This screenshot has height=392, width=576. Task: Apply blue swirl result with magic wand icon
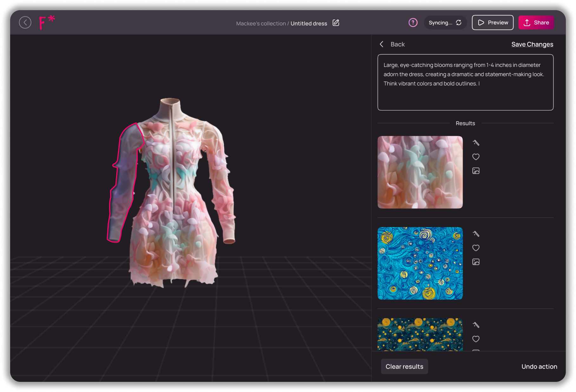click(476, 234)
